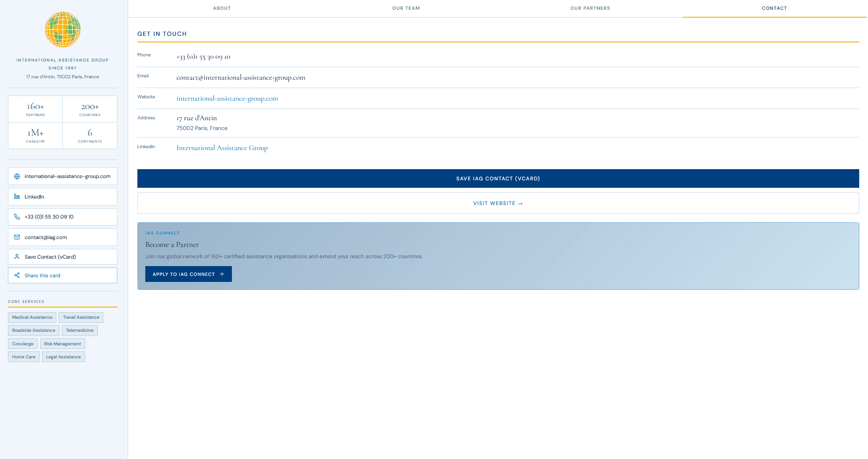Click the IAG globe logo

click(62, 29)
